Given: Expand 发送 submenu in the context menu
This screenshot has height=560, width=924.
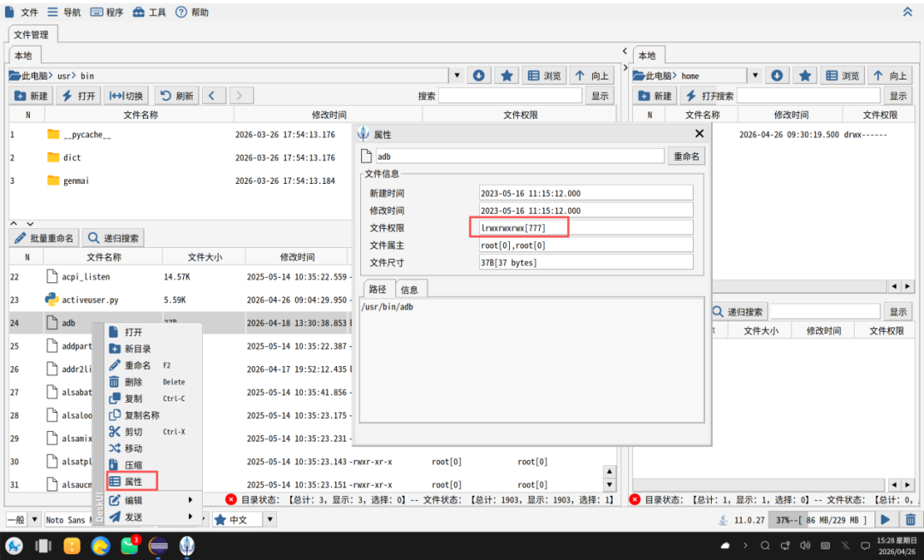Looking at the screenshot, I should [153, 516].
